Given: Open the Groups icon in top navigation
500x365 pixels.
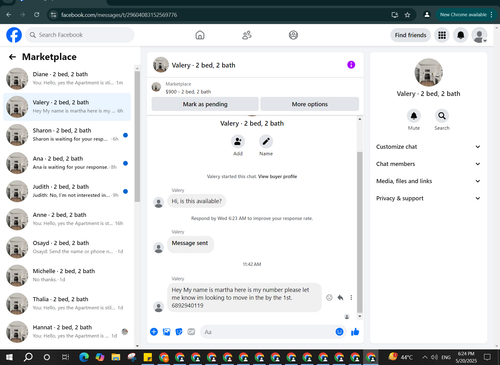Looking at the screenshot, I should coord(293,35).
